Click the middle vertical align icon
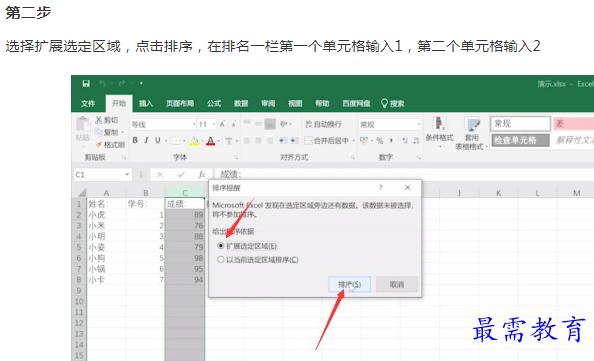Viewport: 594px width, 361px height. 258,124
